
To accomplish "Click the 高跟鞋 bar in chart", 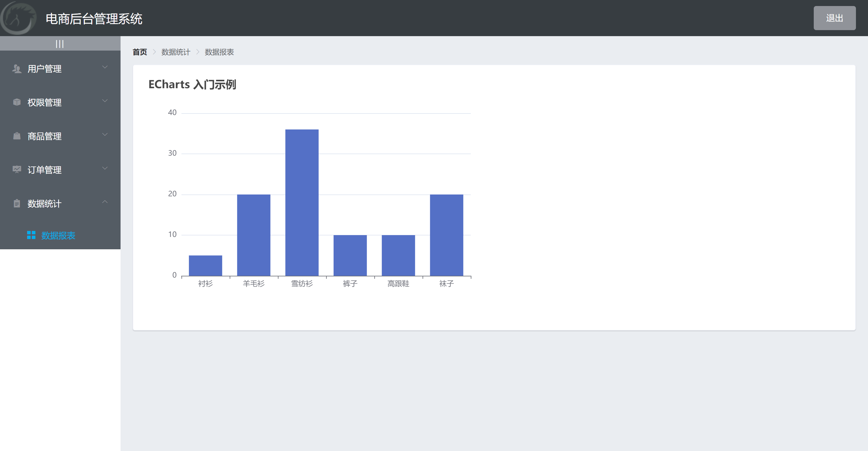I will (x=398, y=255).
